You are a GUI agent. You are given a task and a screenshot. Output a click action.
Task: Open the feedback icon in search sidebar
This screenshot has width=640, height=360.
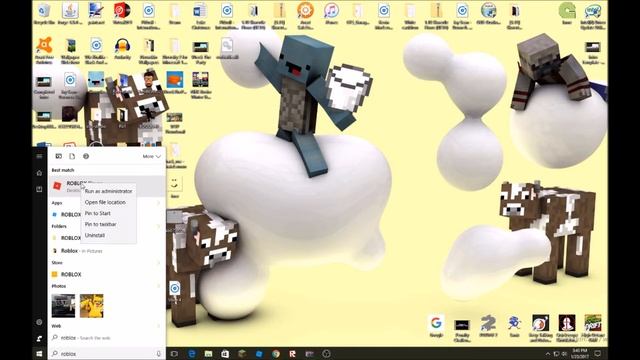[39, 338]
